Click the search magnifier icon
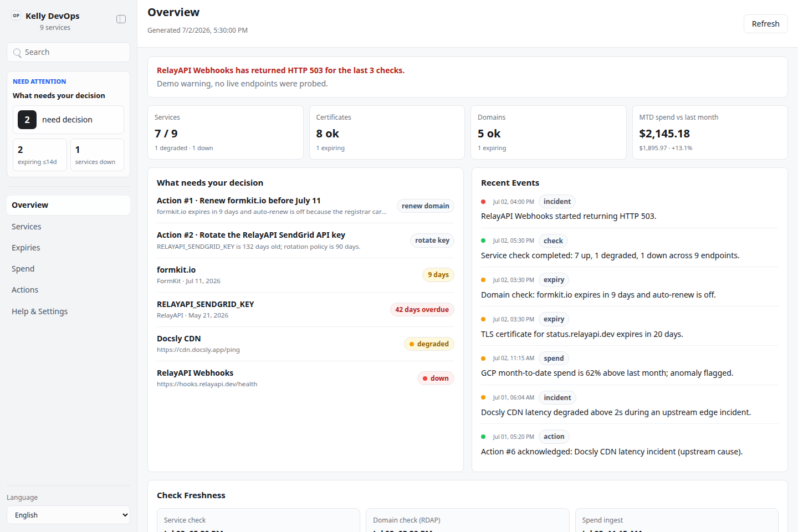798x532 pixels. pos(17,53)
